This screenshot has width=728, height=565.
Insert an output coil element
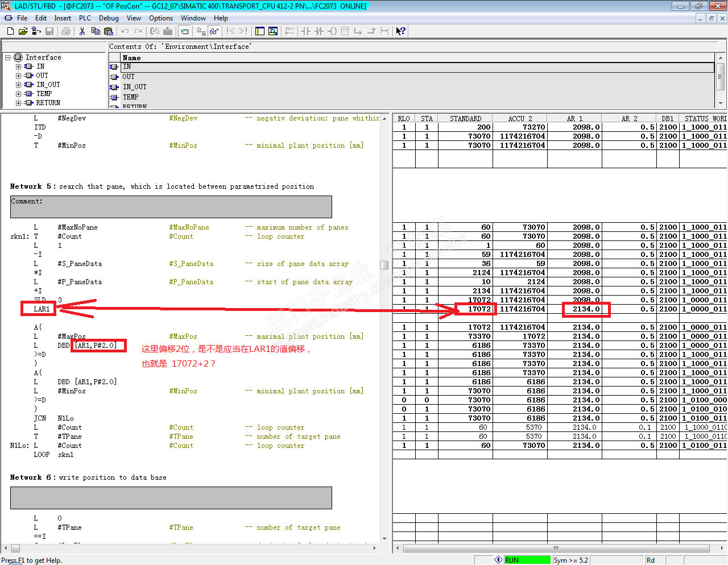click(x=332, y=31)
